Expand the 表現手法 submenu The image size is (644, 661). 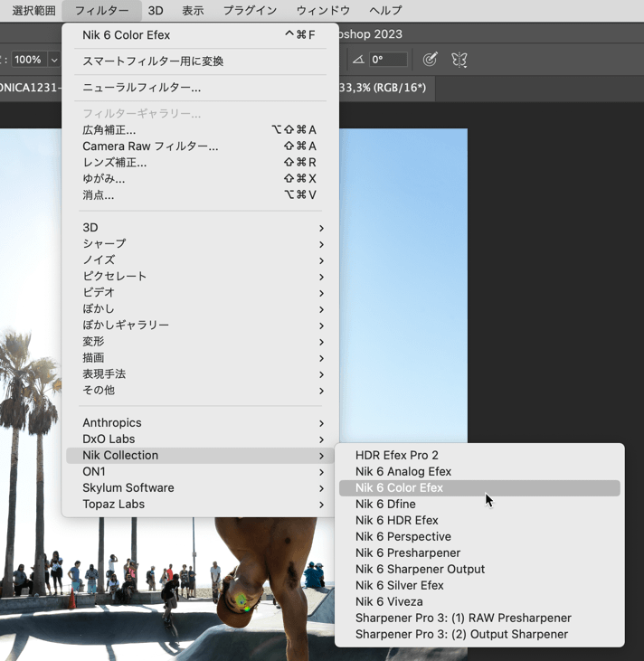pyautogui.click(x=200, y=374)
